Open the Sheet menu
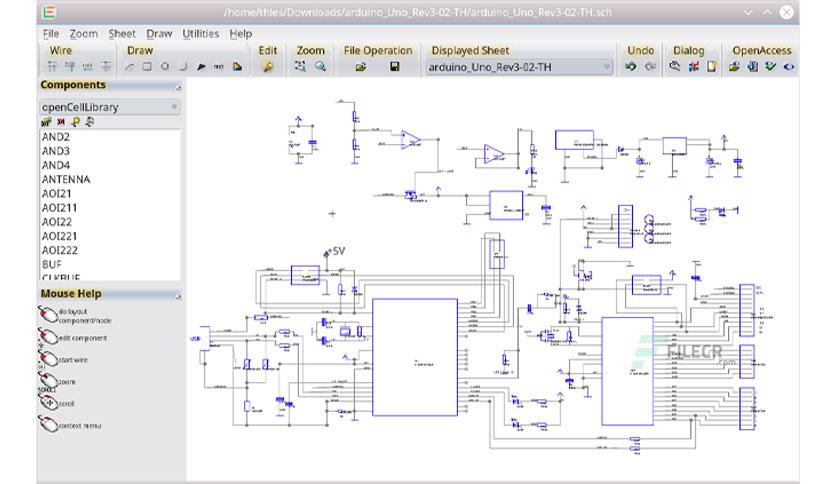836x484 pixels. point(122,34)
